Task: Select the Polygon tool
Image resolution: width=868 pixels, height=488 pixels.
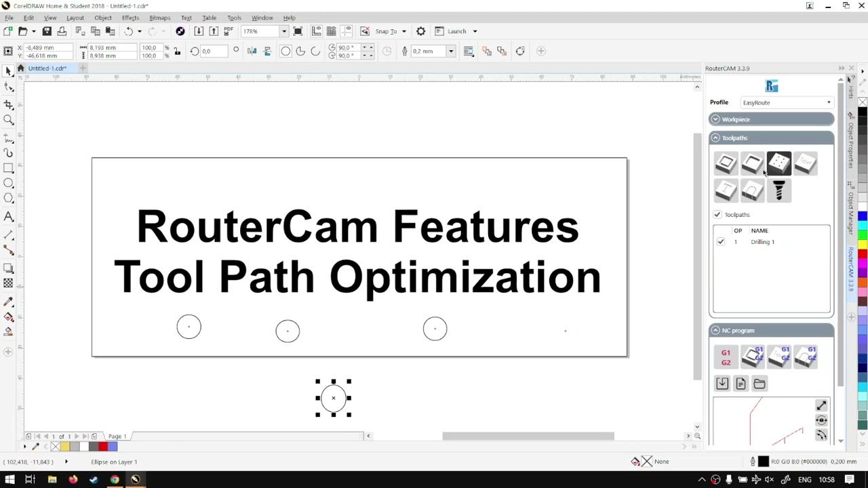Action: click(x=8, y=199)
